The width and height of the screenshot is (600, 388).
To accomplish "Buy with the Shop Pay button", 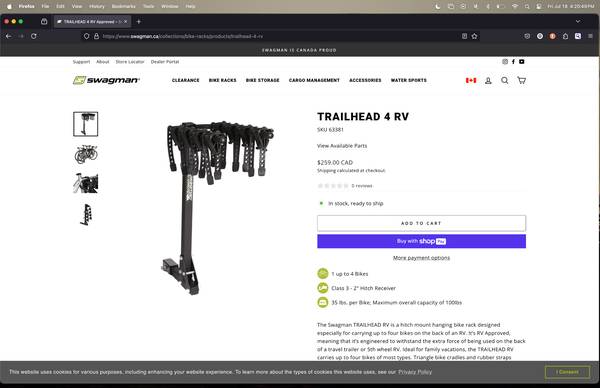I will pos(421,241).
